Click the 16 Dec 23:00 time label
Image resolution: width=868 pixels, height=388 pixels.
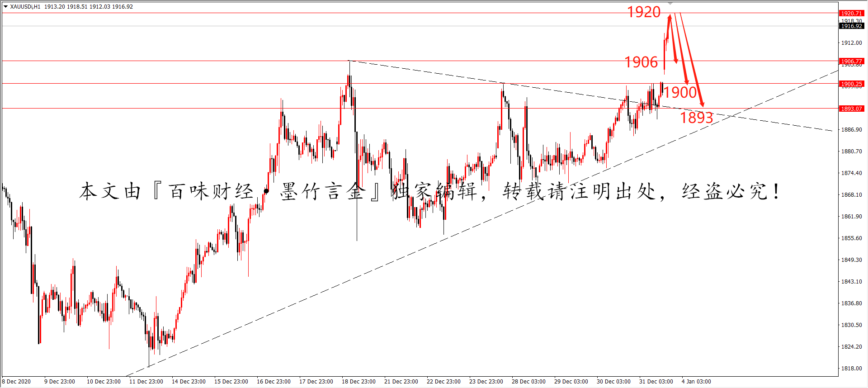tap(274, 382)
